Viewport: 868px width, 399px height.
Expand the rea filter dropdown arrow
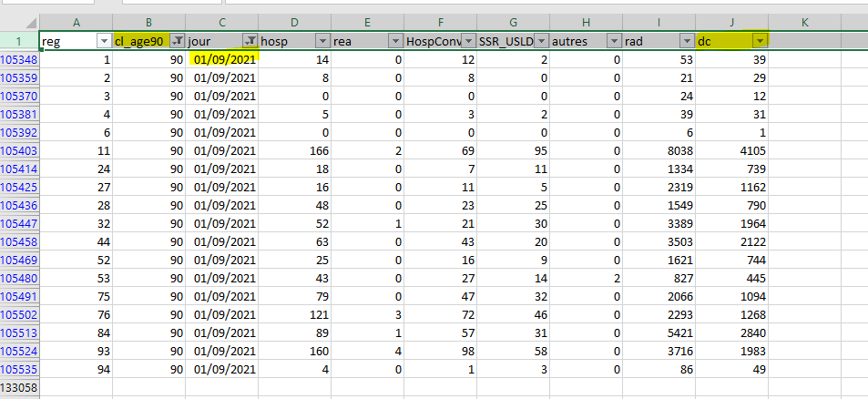[x=394, y=41]
